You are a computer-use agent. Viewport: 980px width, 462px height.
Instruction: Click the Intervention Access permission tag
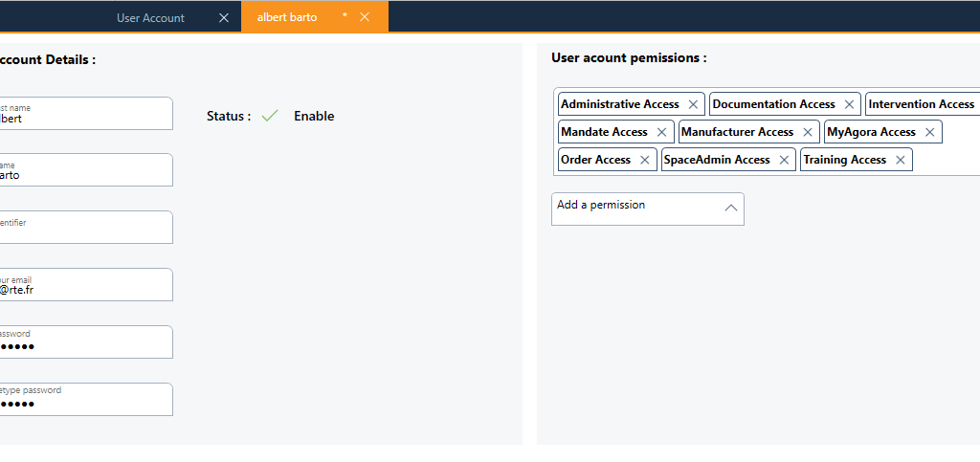(921, 104)
